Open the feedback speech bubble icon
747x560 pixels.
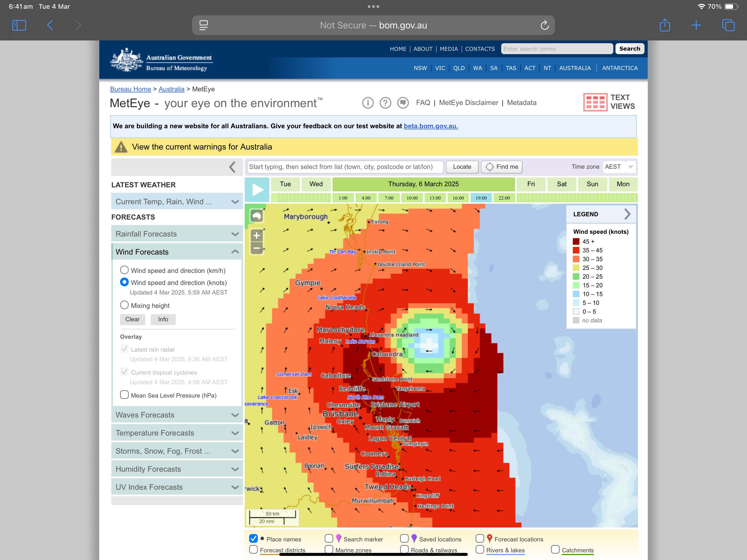click(x=403, y=103)
